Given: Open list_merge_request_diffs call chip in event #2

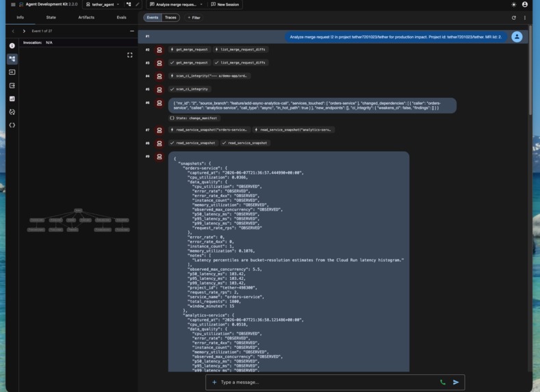Looking at the screenshot, I should tap(240, 49).
